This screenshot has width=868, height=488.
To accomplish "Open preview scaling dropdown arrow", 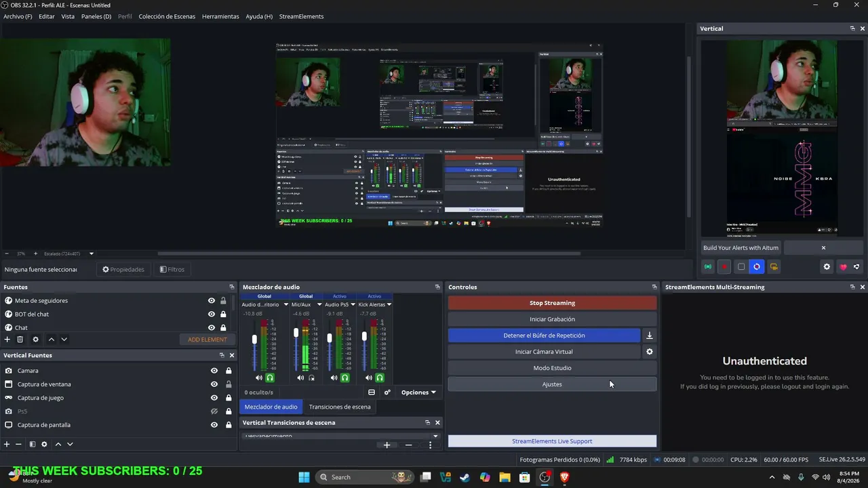I will 92,253.
